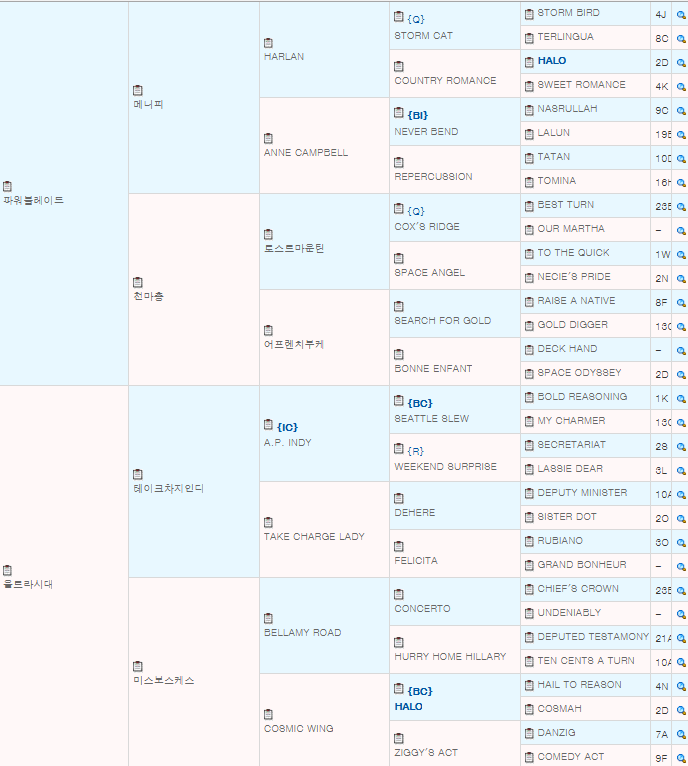The image size is (688, 766).
Task: Select the HURRY HOME HILLARY name
Action: (x=450, y=657)
